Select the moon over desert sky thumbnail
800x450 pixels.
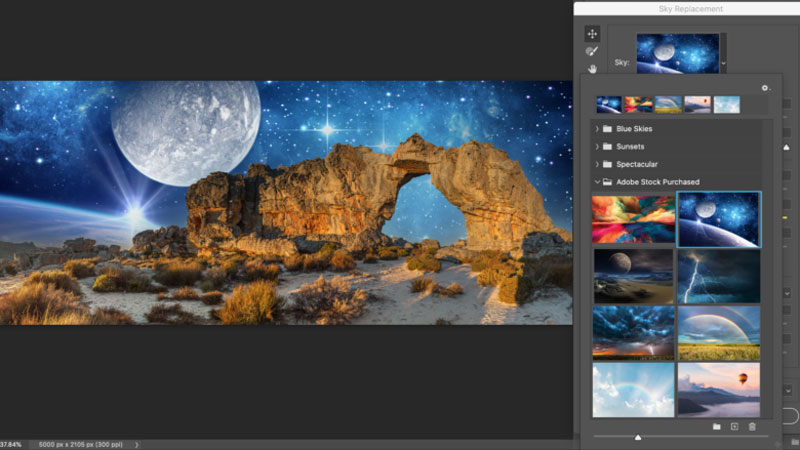pyautogui.click(x=632, y=276)
